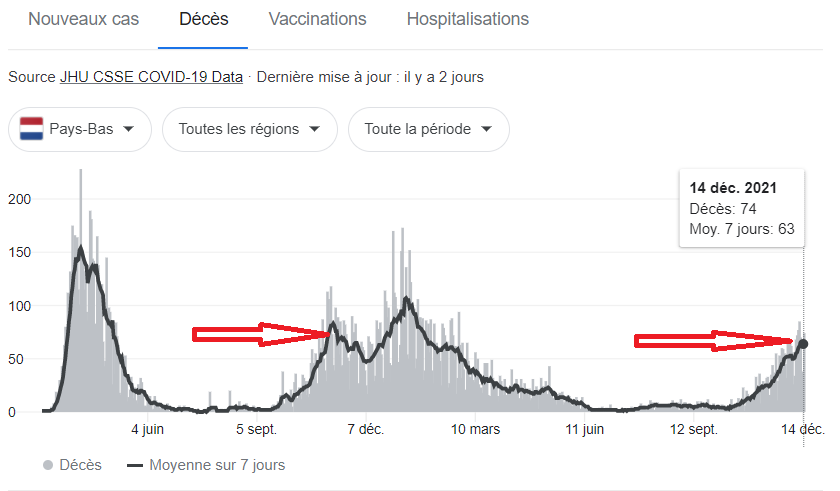Click the right red arrow annotation

[712, 341]
